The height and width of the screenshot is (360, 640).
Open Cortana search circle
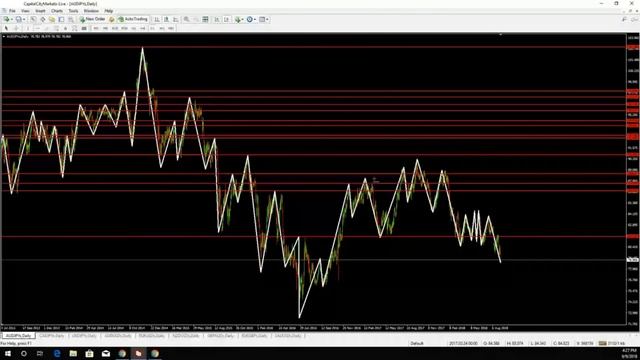24,353
